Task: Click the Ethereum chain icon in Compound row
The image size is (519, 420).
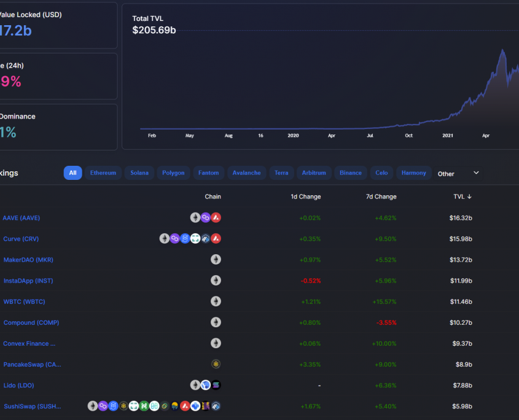Action: click(216, 322)
